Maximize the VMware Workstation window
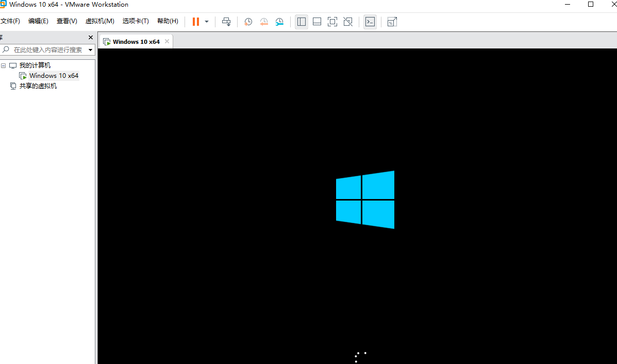This screenshot has height=364, width=617. (x=591, y=4)
